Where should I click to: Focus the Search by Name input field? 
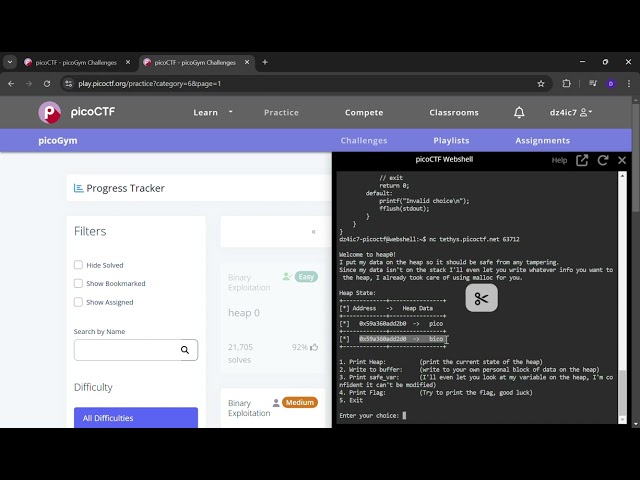(136, 350)
